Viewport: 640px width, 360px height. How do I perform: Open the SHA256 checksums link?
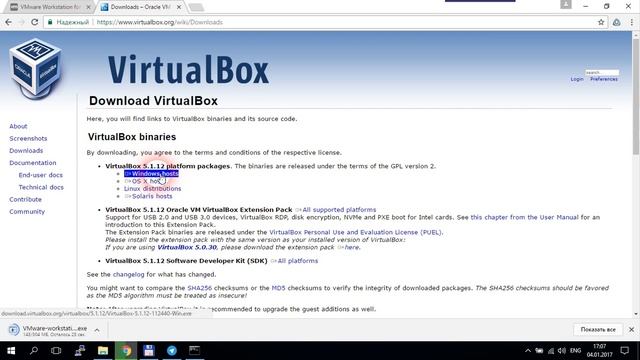click(x=200, y=288)
